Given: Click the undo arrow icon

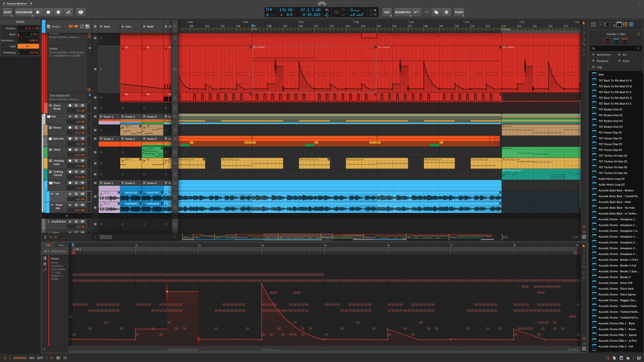Looking at the screenshot, I should pyautogui.click(x=416, y=12).
